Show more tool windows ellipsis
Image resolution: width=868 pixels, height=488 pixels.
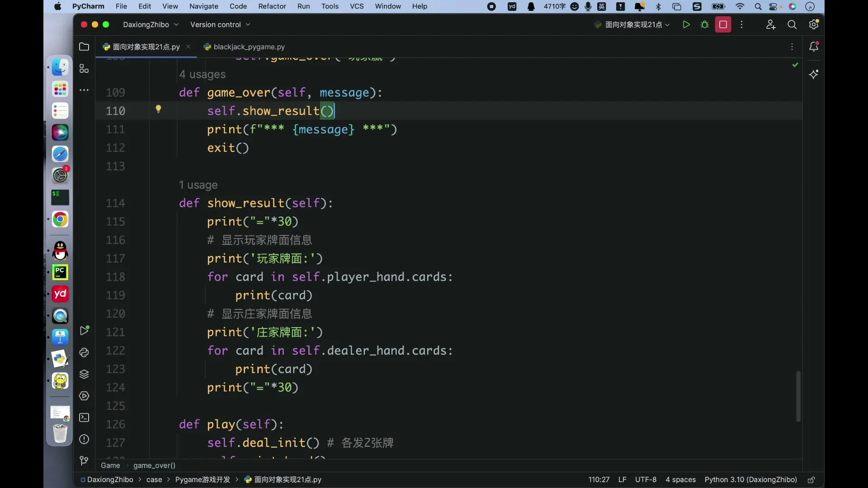[x=84, y=90]
